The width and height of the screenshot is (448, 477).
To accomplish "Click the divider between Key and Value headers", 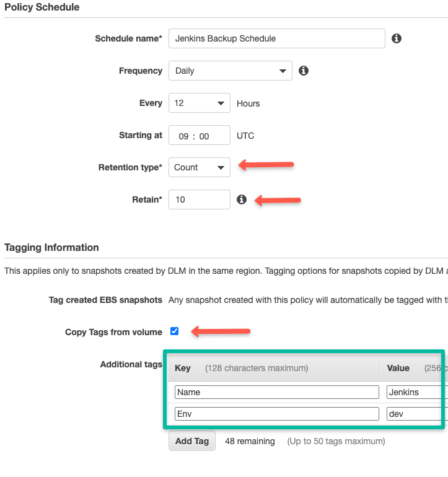I will point(380,369).
